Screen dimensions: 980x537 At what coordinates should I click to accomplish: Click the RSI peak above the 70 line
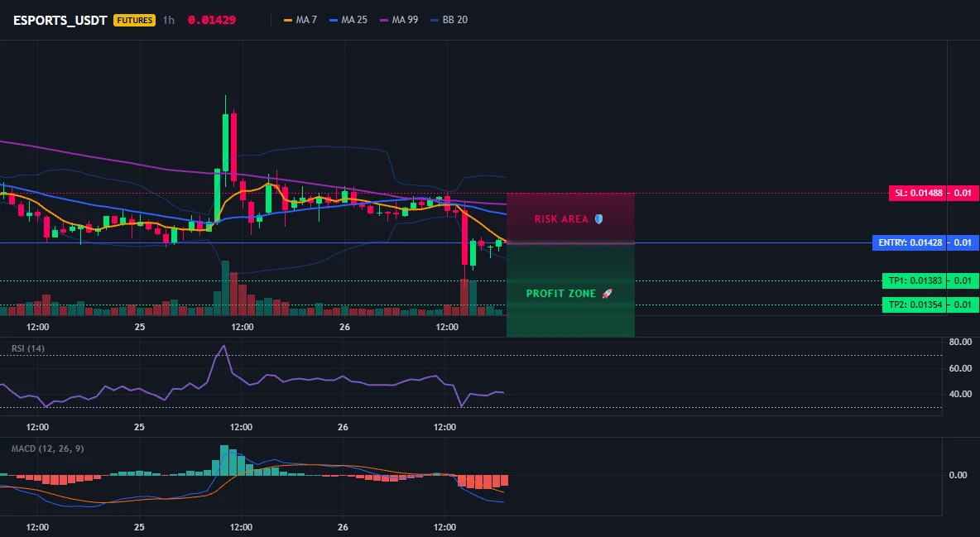click(224, 347)
